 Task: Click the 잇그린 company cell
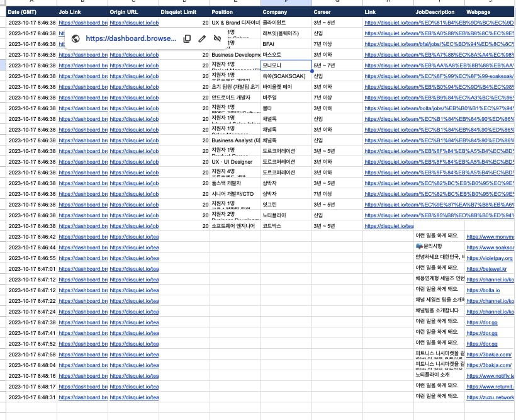(286, 205)
